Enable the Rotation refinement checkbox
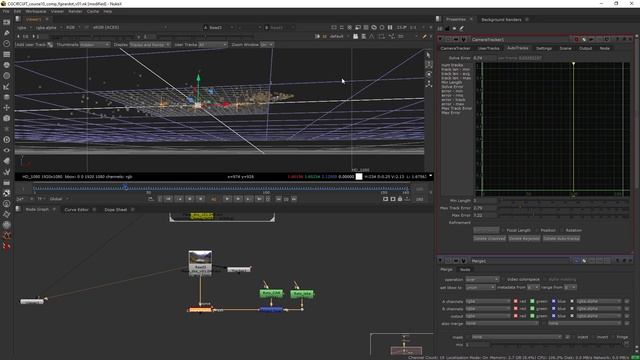 click(562, 230)
